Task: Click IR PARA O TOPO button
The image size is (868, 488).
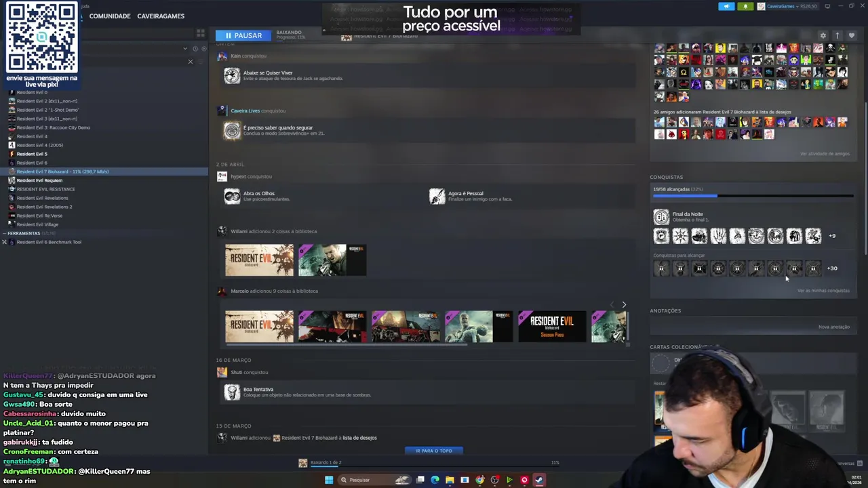Action: [433, 451]
